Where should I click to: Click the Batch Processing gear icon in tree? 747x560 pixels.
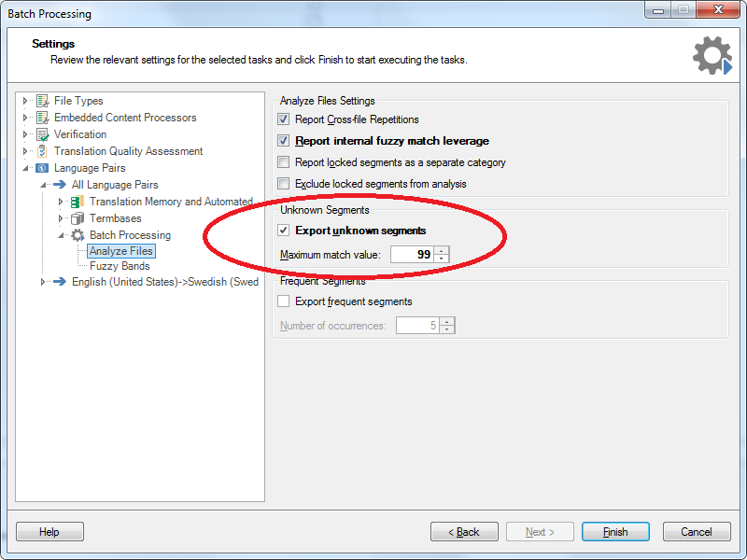pos(78,235)
